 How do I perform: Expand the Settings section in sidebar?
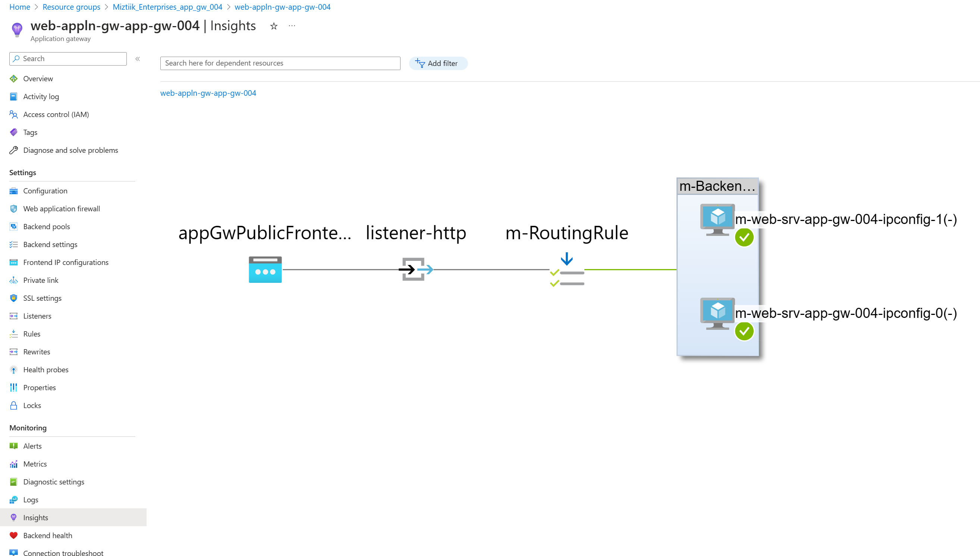click(x=22, y=172)
